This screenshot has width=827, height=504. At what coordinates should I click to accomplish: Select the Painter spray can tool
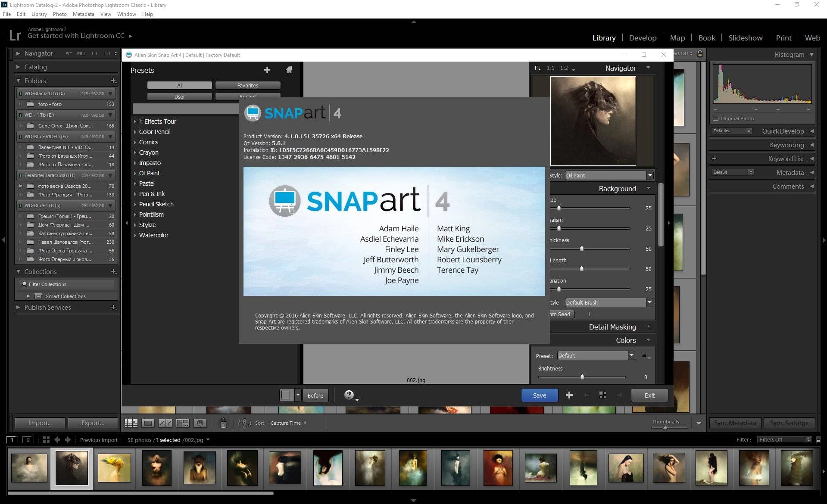(x=223, y=423)
